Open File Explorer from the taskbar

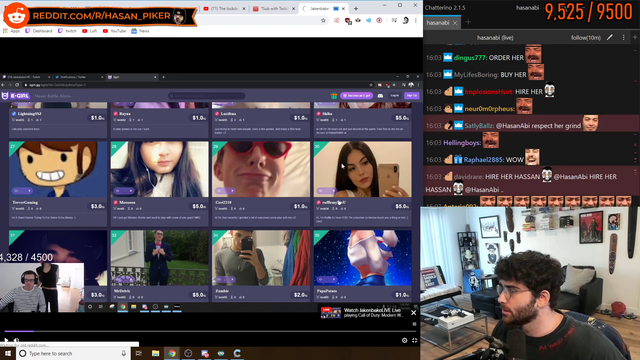click(156, 353)
